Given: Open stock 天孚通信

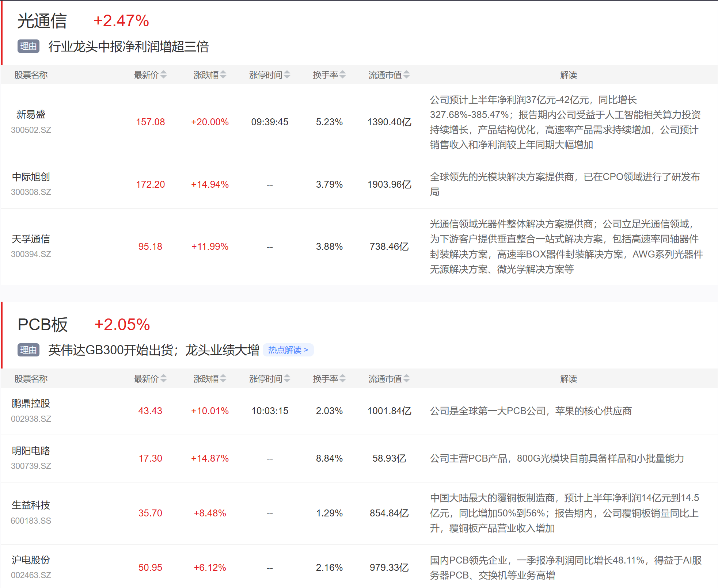Looking at the screenshot, I should point(31,239).
